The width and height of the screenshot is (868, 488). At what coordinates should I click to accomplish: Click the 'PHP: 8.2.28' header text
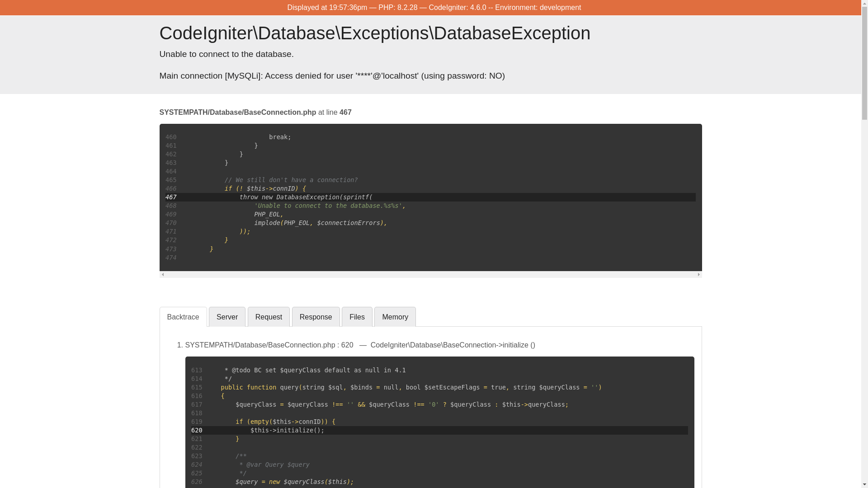pos(397,7)
